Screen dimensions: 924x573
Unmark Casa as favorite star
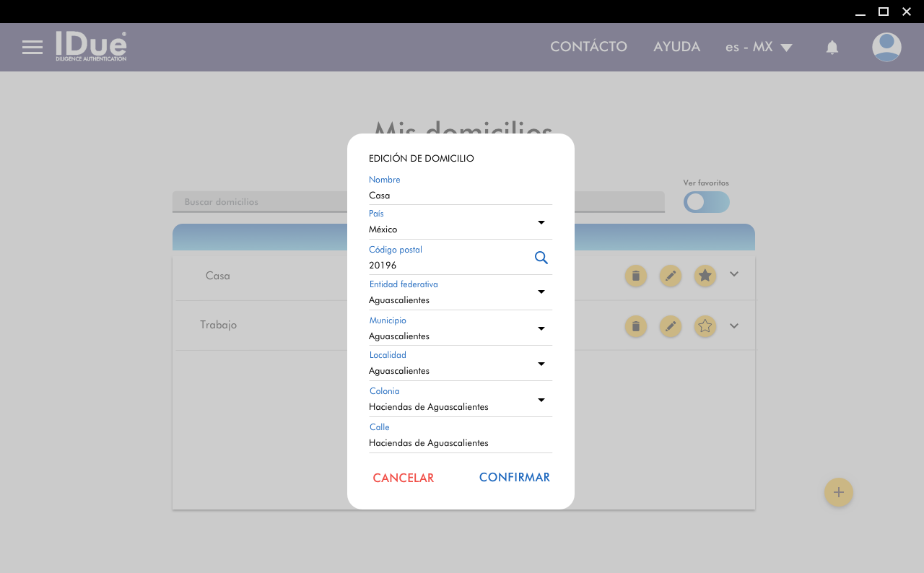point(705,276)
